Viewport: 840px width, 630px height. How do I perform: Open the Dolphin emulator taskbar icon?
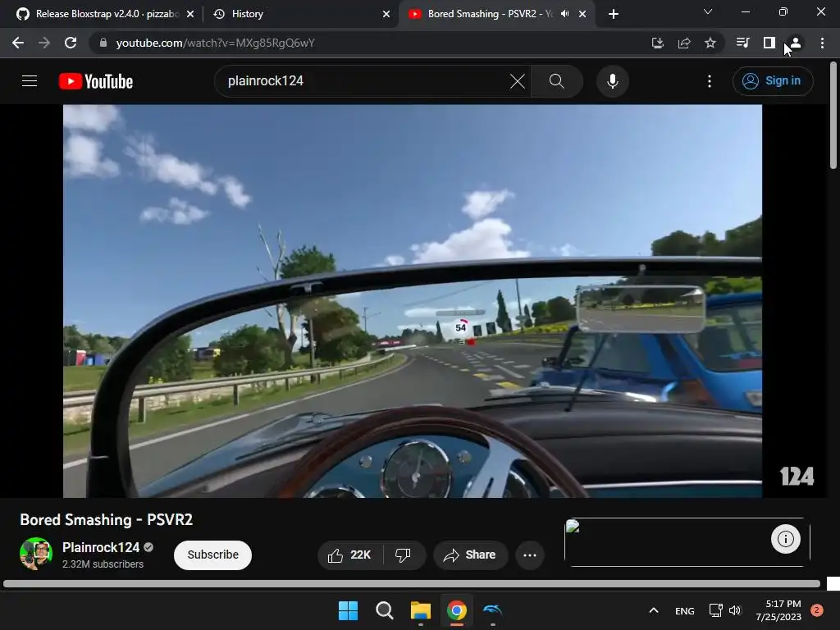pos(492,610)
